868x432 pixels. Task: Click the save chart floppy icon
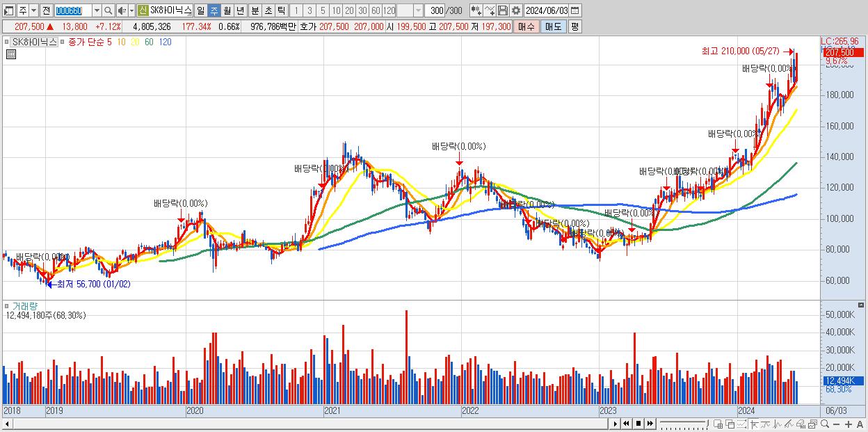[502, 10]
